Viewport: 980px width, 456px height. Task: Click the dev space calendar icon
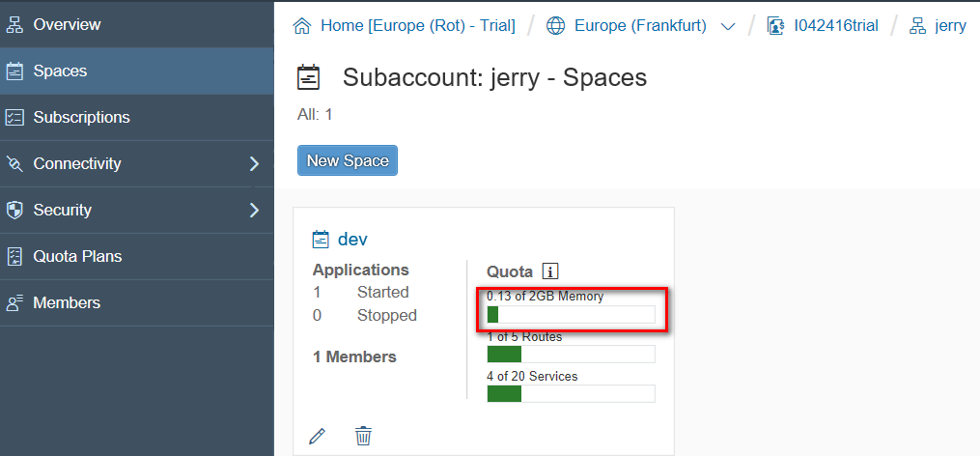click(x=322, y=240)
